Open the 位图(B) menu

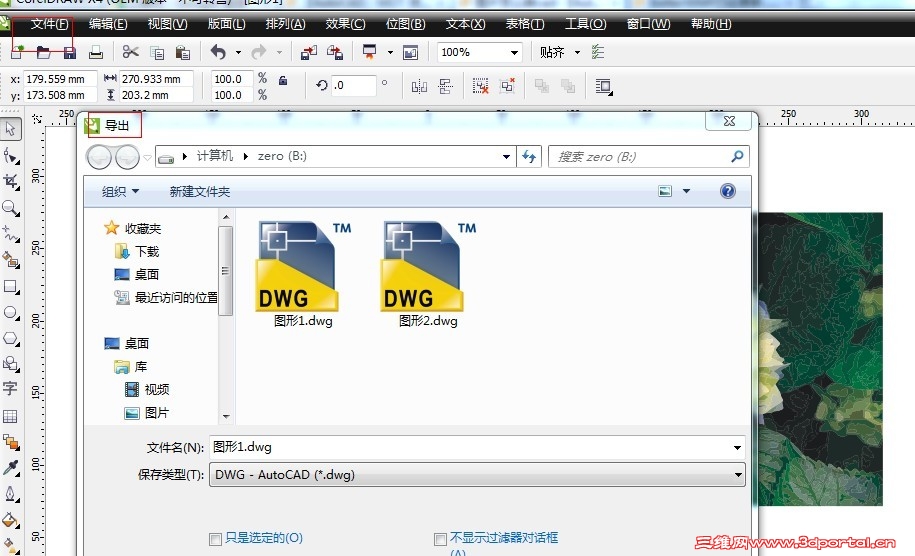tap(406, 24)
